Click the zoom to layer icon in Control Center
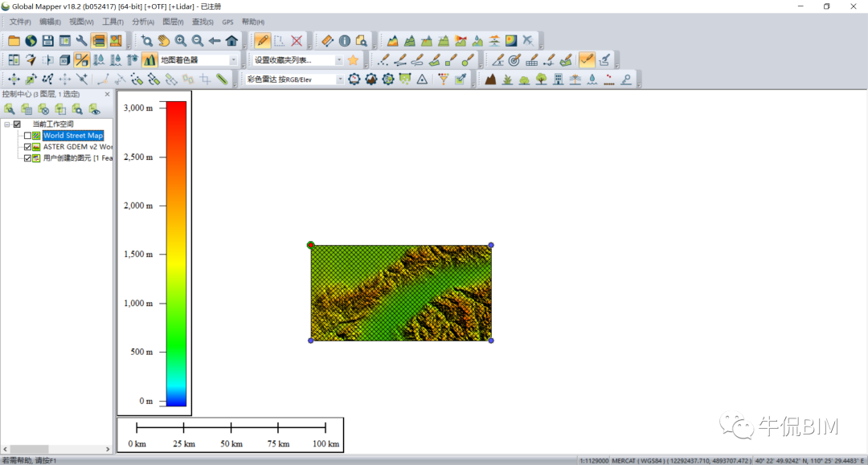 tap(77, 109)
